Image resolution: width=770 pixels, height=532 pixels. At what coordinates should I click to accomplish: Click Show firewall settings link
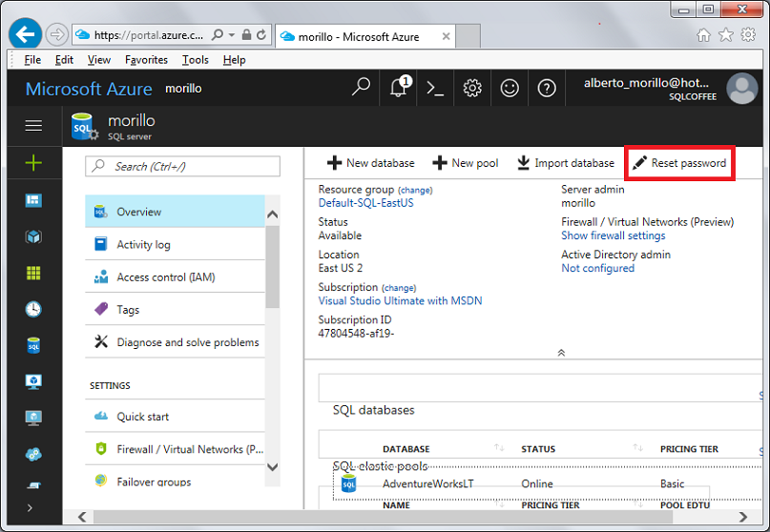[x=614, y=235]
